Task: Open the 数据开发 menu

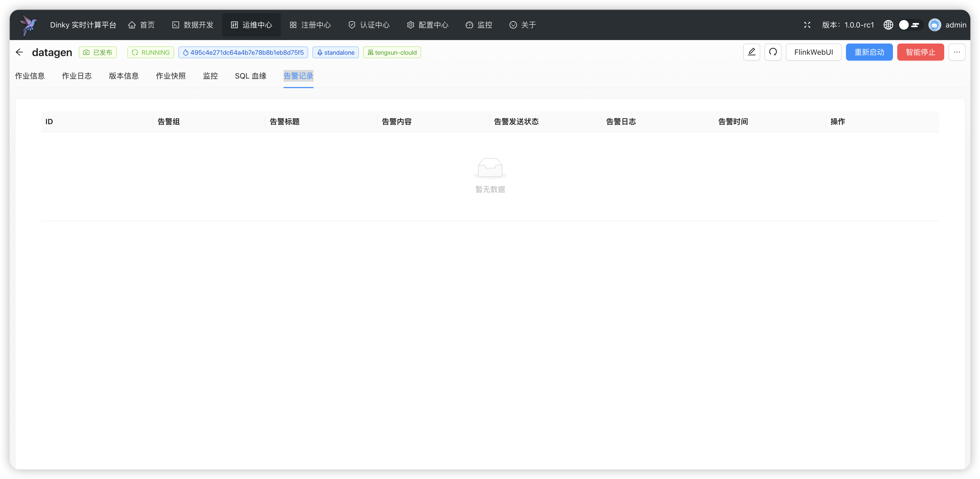Action: click(x=193, y=25)
